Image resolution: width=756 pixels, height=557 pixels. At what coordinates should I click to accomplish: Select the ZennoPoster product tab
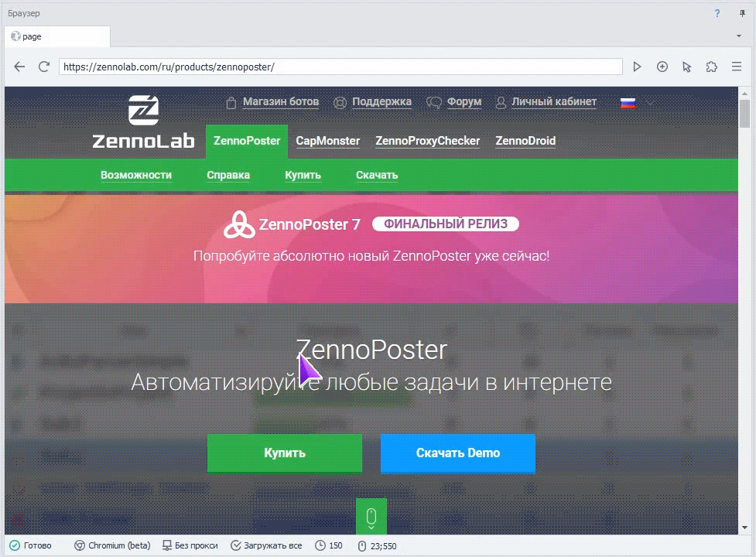247,141
